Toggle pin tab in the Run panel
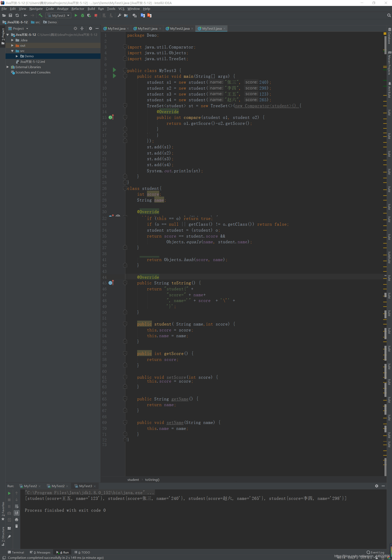The height and width of the screenshot is (560, 392). [x=9, y=537]
